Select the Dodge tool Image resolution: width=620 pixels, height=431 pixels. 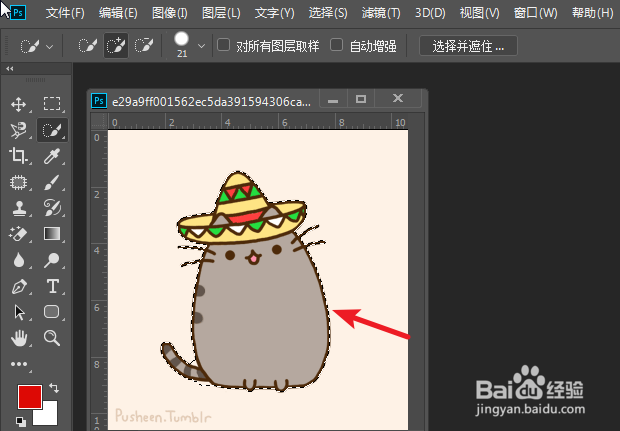point(52,260)
